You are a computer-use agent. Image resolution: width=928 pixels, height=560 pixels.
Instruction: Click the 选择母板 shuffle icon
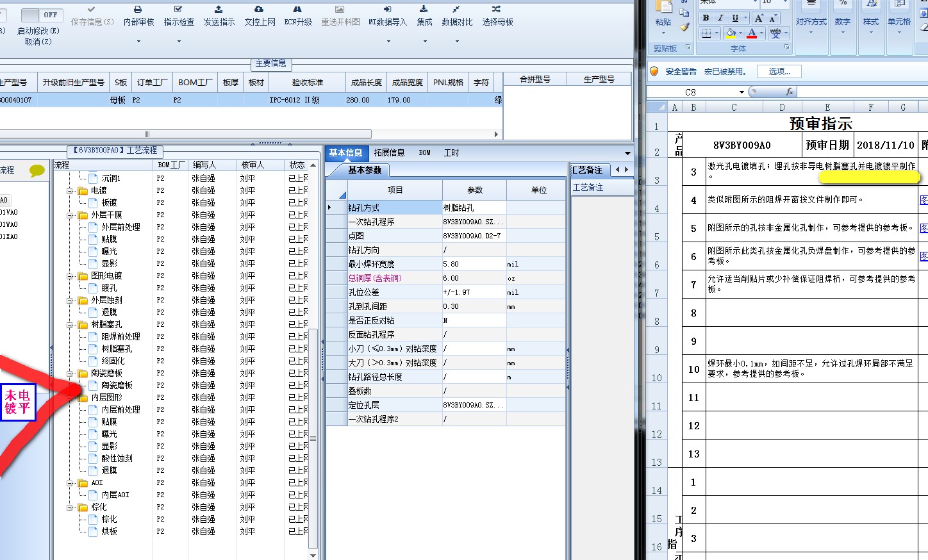(x=497, y=9)
